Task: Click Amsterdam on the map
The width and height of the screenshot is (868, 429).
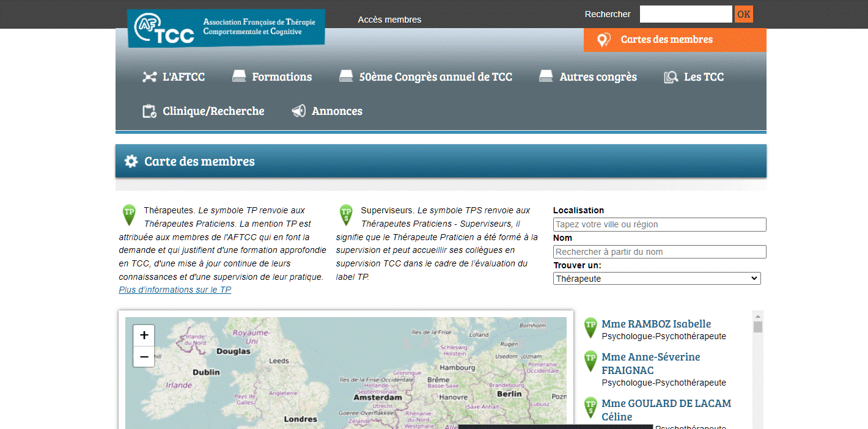Action: click(x=378, y=397)
